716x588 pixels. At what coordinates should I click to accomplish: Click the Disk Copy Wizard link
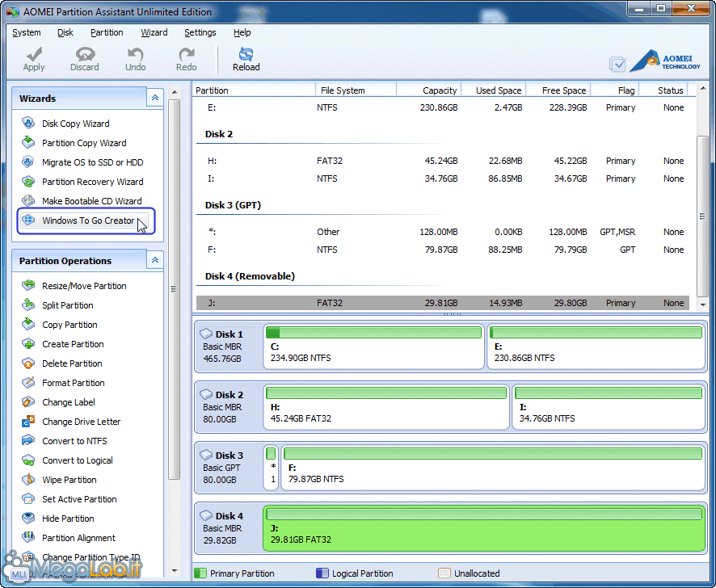tap(76, 124)
